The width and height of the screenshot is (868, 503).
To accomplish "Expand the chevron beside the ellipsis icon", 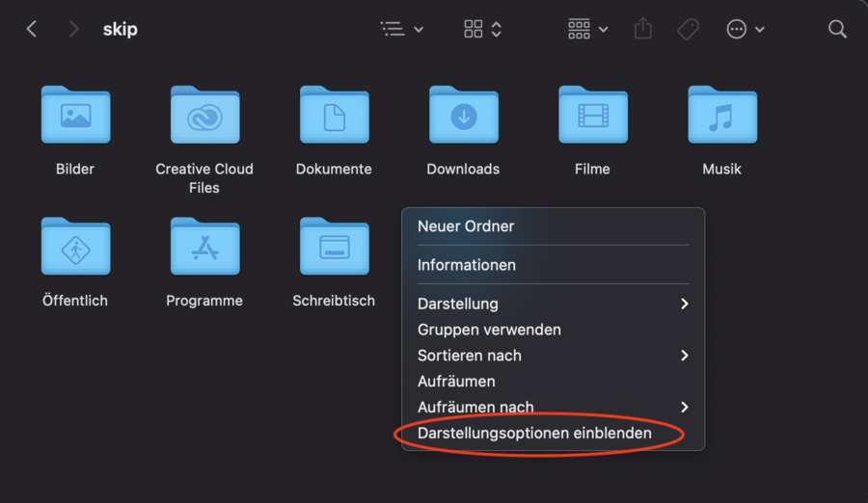I will [760, 29].
